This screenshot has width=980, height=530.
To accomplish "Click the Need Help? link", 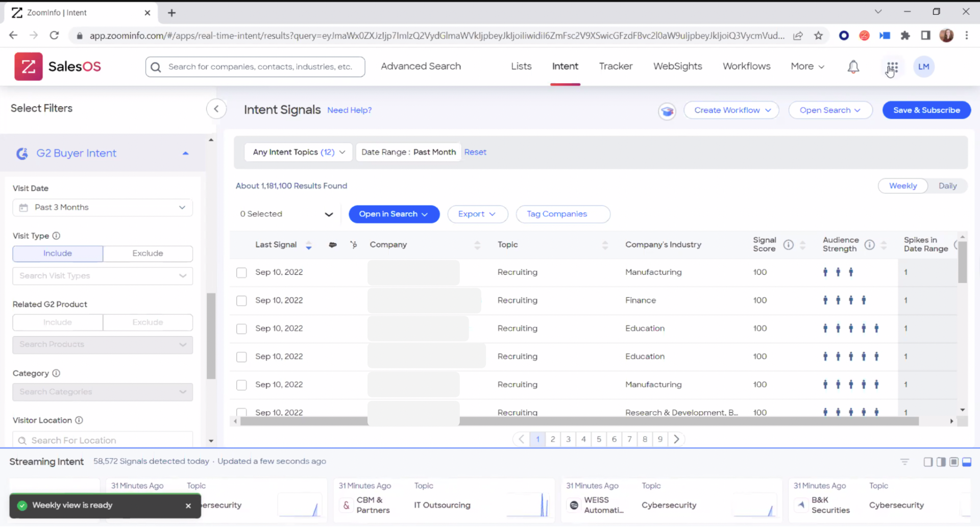I will (x=349, y=110).
